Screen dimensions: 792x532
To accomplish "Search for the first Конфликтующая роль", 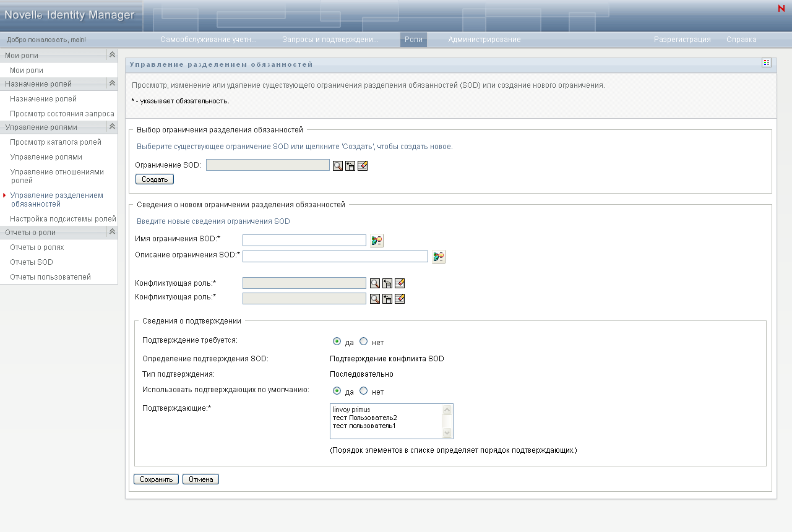I will 375,283.
